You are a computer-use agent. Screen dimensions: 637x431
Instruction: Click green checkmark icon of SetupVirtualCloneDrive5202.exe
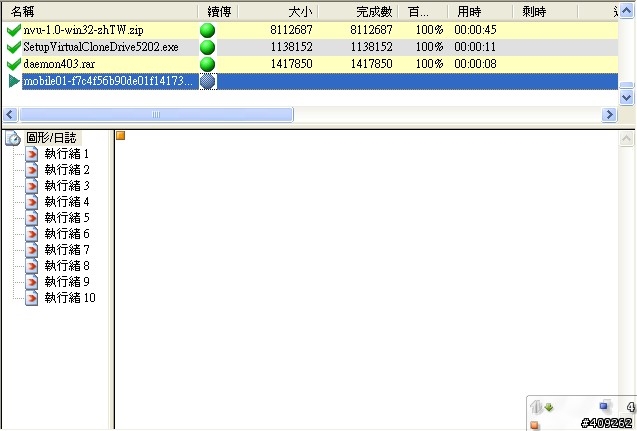click(x=13, y=47)
